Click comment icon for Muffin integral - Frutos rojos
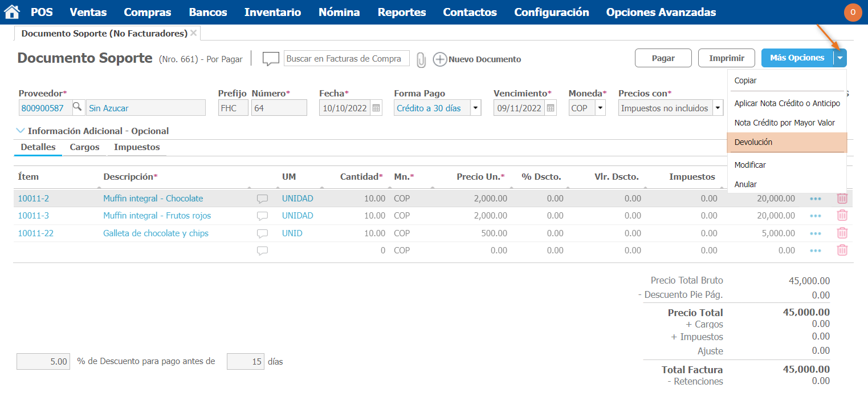The width and height of the screenshot is (868, 396). click(x=262, y=216)
